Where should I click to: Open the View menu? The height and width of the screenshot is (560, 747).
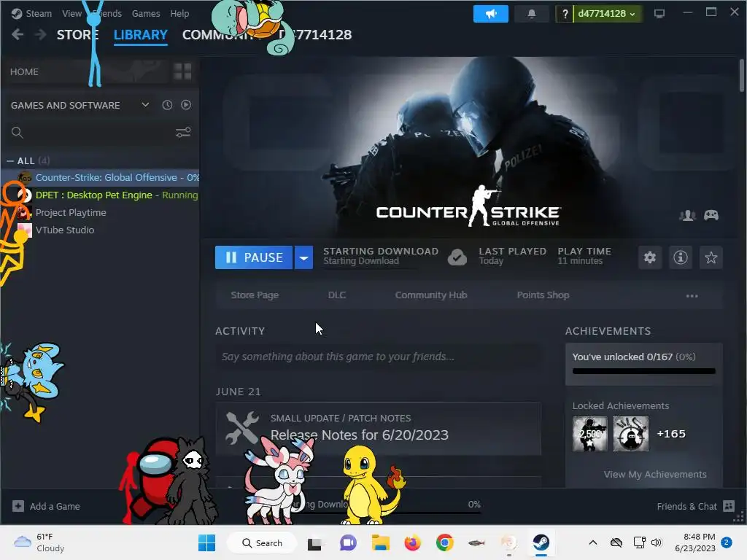coord(71,13)
